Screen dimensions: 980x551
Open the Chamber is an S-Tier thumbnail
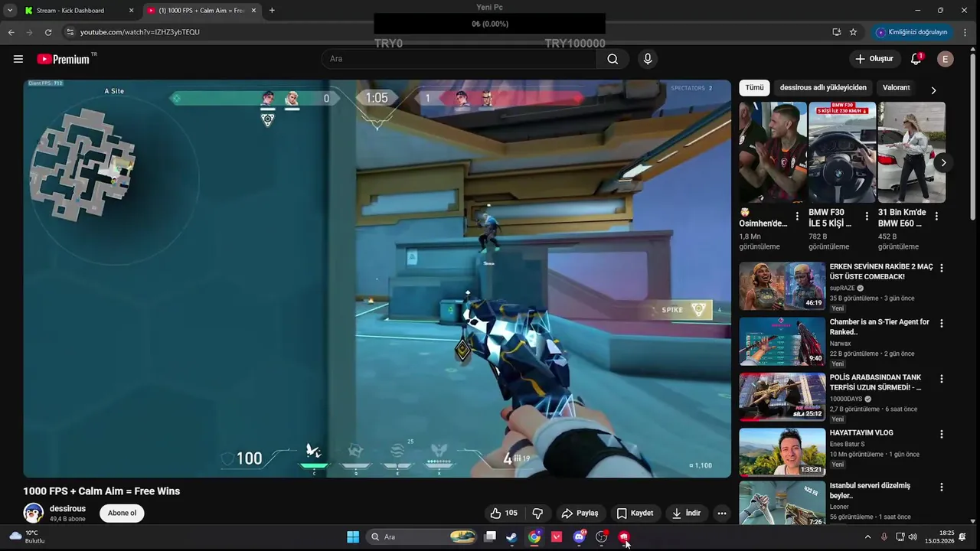pos(782,341)
